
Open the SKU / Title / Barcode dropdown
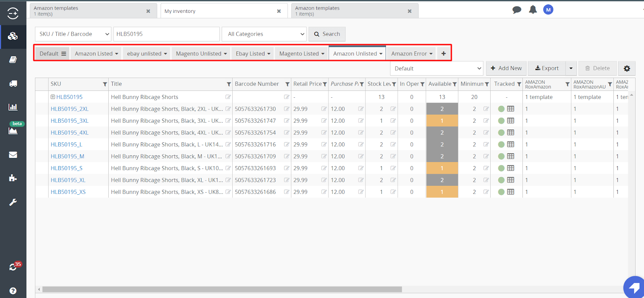click(x=73, y=34)
